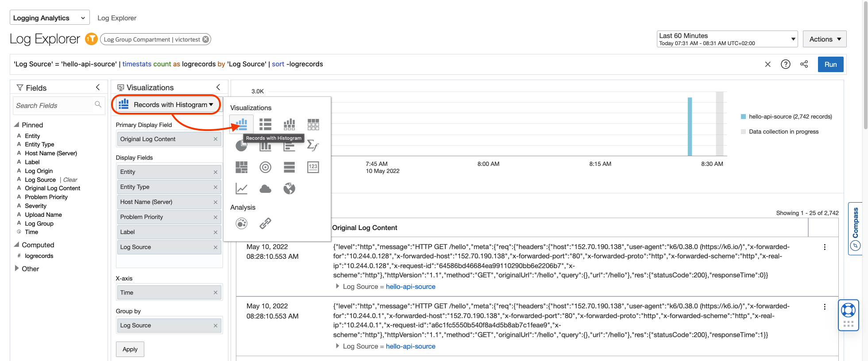
Task: Select the Word Cloud visualization icon
Action: pyautogui.click(x=265, y=188)
